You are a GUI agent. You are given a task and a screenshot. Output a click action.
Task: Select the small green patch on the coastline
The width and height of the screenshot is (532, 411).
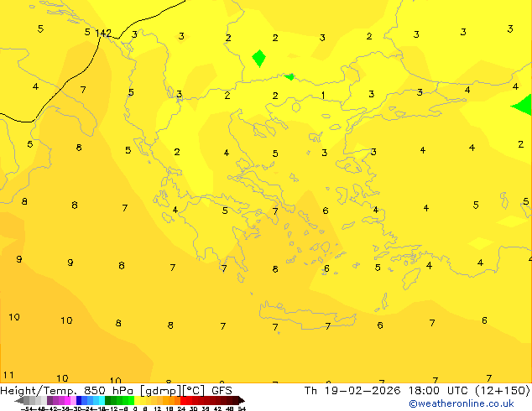click(289, 76)
